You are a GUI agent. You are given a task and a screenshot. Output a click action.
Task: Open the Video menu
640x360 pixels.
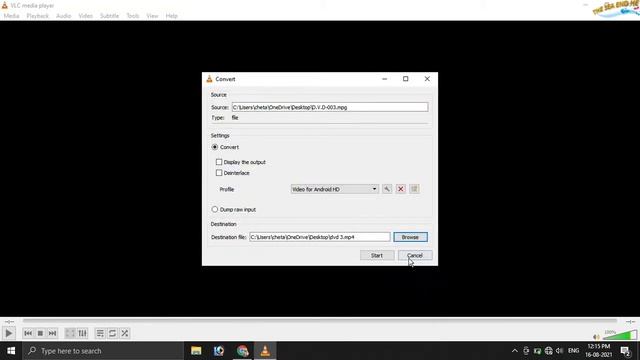click(x=85, y=16)
